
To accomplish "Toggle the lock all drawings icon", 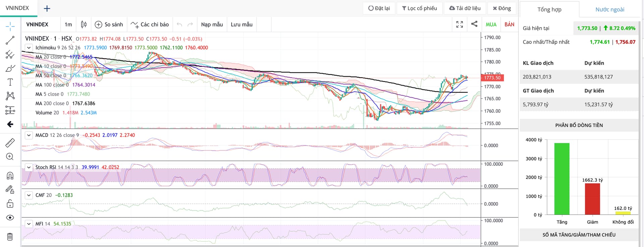I will (10, 203).
